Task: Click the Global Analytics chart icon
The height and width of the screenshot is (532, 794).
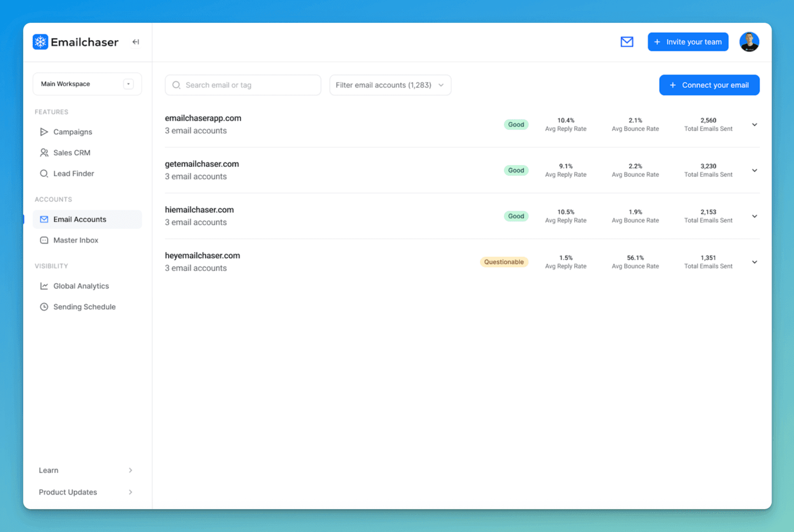Action: point(44,286)
